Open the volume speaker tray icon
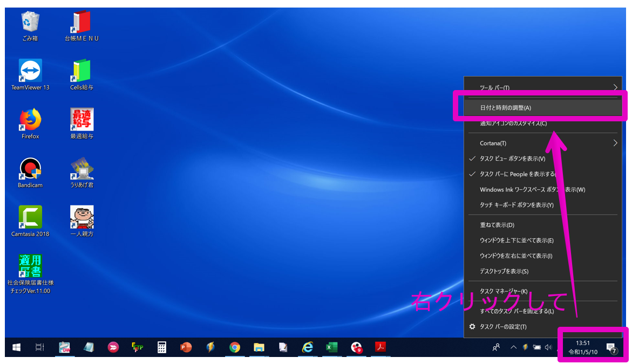The image size is (632, 364). pos(548,347)
